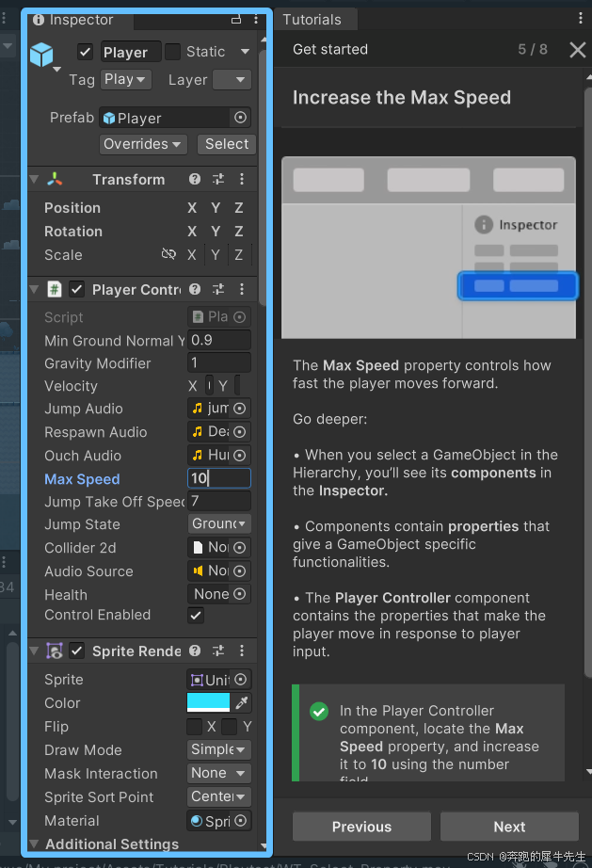Toggle the Flip Y checkbox
This screenshot has height=868, width=592.
coord(229,726)
